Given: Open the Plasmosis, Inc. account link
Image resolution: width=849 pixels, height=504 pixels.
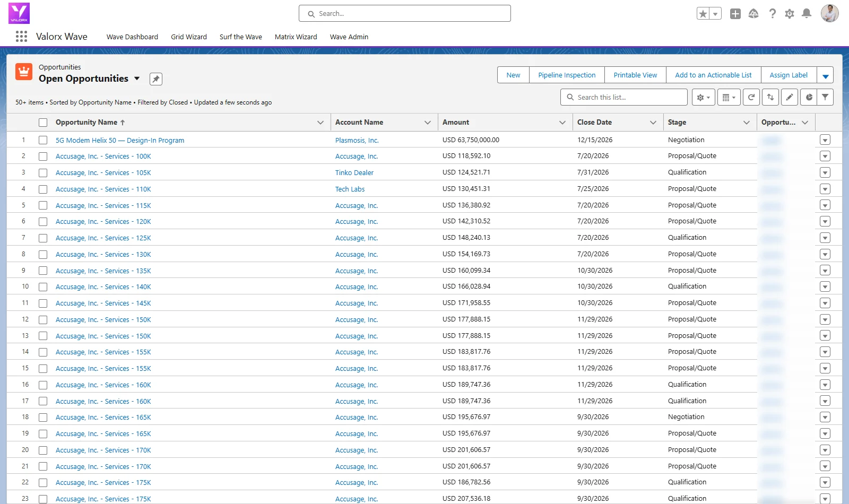Looking at the screenshot, I should point(357,141).
